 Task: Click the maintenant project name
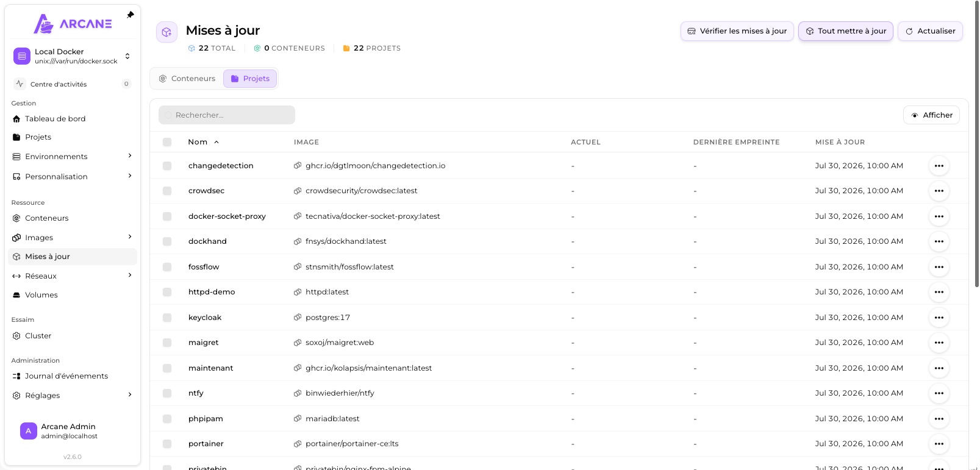click(x=210, y=368)
